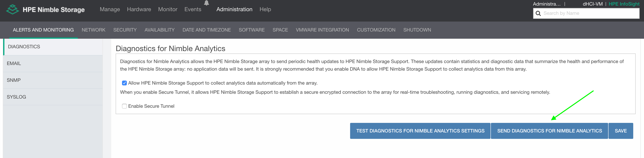Open the Software tab

[x=251, y=30]
